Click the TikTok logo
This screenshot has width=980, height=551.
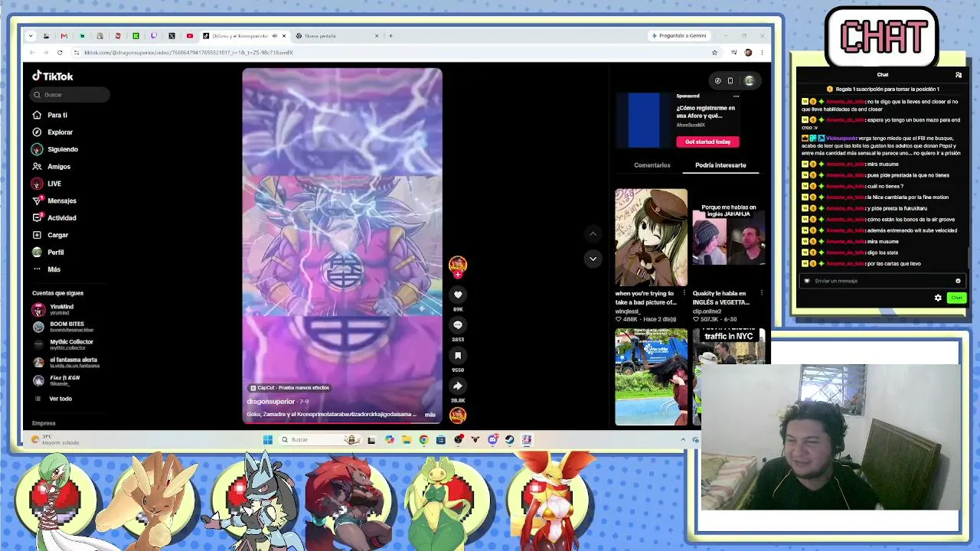tap(53, 76)
